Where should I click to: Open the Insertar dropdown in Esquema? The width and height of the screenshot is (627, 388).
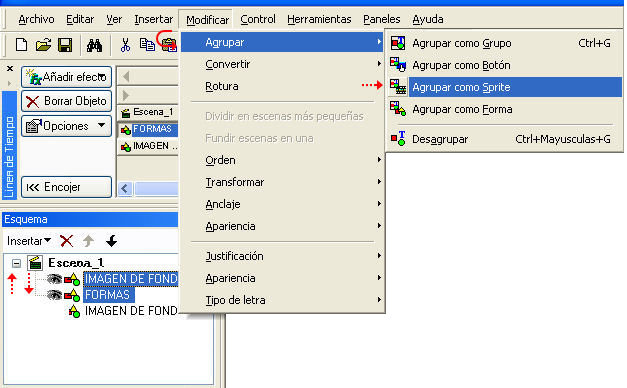(x=29, y=241)
